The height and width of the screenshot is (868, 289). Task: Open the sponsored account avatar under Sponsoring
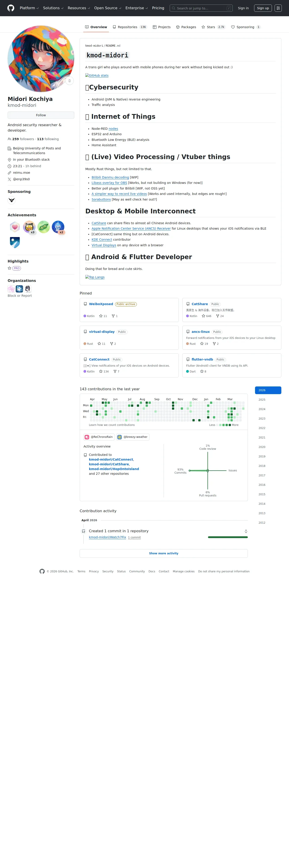[x=12, y=200]
